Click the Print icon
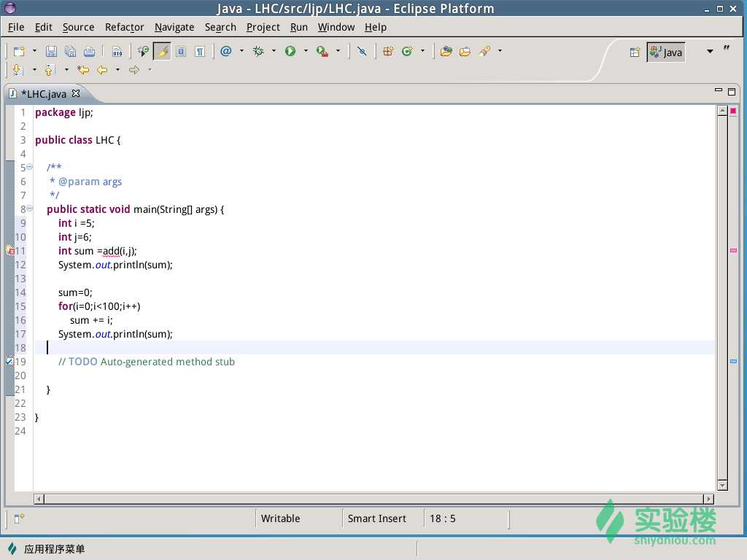747x560 pixels. pyautogui.click(x=89, y=52)
